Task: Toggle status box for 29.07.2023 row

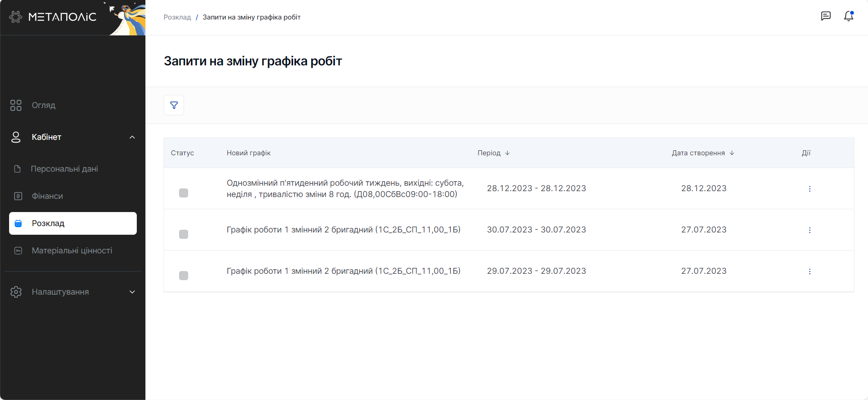Action: tap(184, 276)
